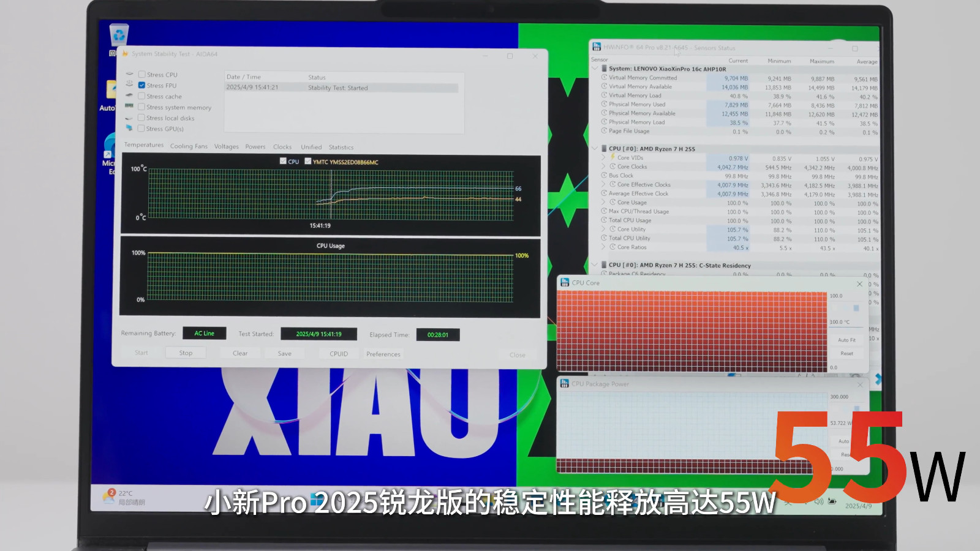Open the Recycle Bin desktop icon
The width and height of the screenshot is (980, 551).
[118, 36]
